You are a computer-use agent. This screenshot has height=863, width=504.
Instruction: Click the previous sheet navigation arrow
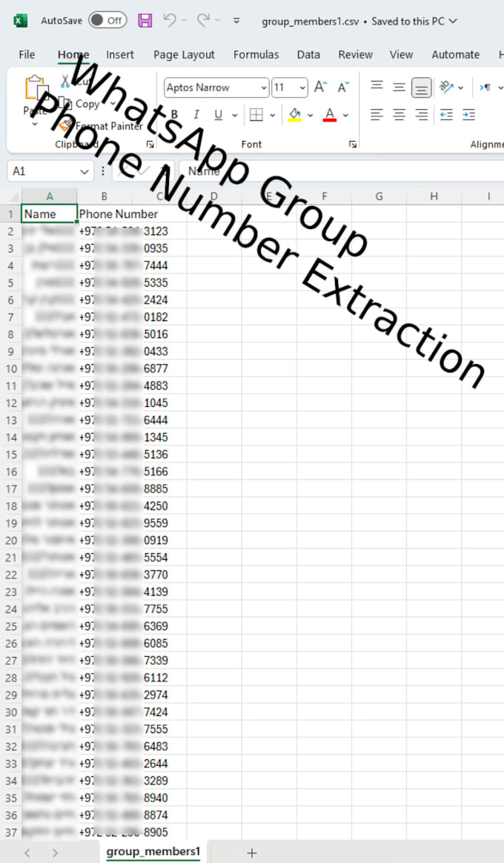27,853
